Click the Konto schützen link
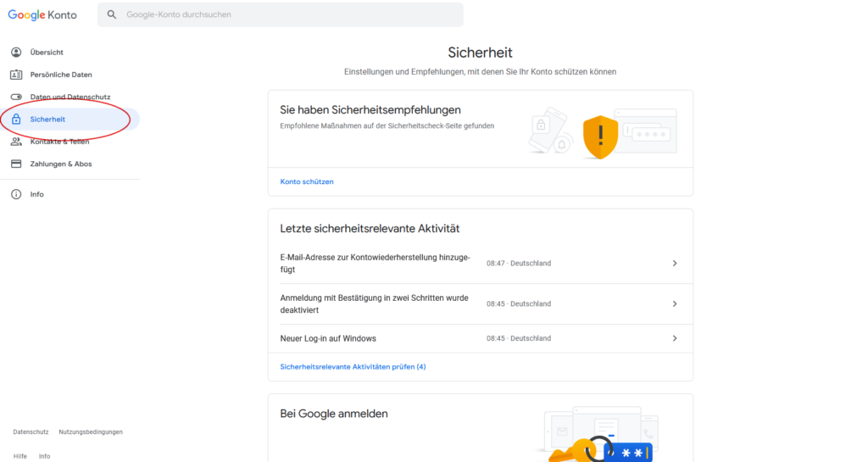Screen dimensions: 868x462 click(307, 181)
